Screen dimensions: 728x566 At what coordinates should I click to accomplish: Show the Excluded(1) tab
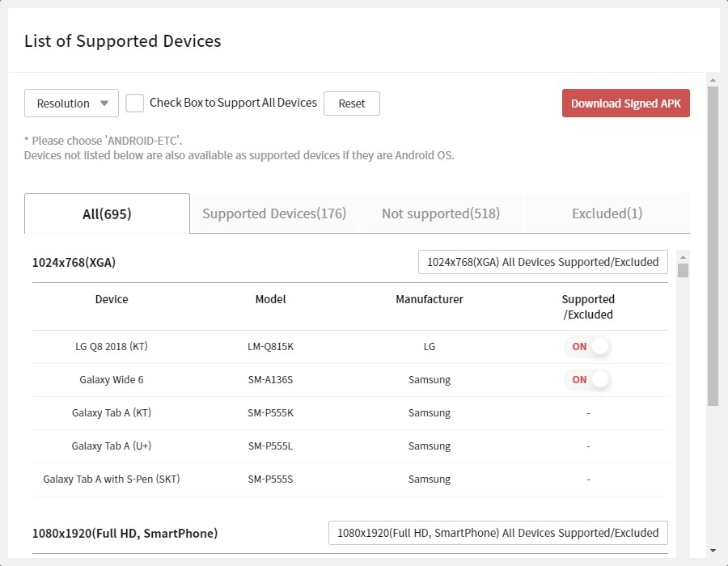[x=607, y=213]
